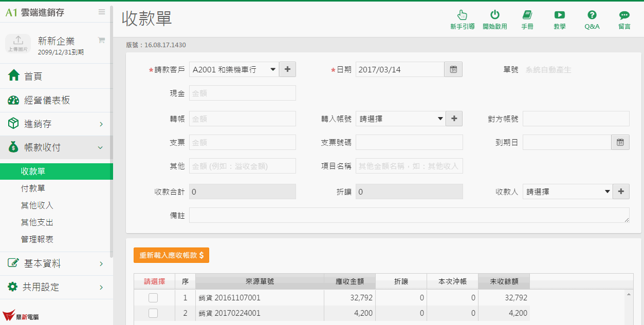Click the 對方帳號 input field
Image resolution: width=644 pixels, height=325 pixels.
(x=576, y=119)
